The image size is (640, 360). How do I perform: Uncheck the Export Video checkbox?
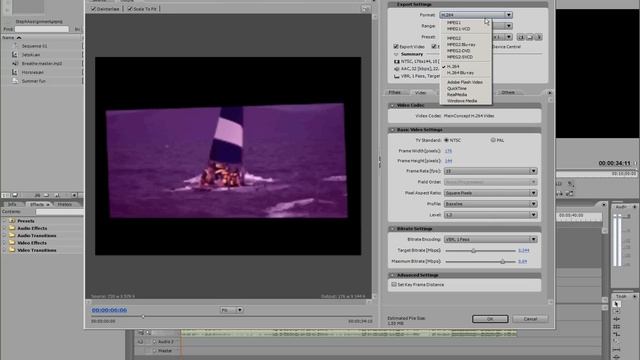(396, 47)
